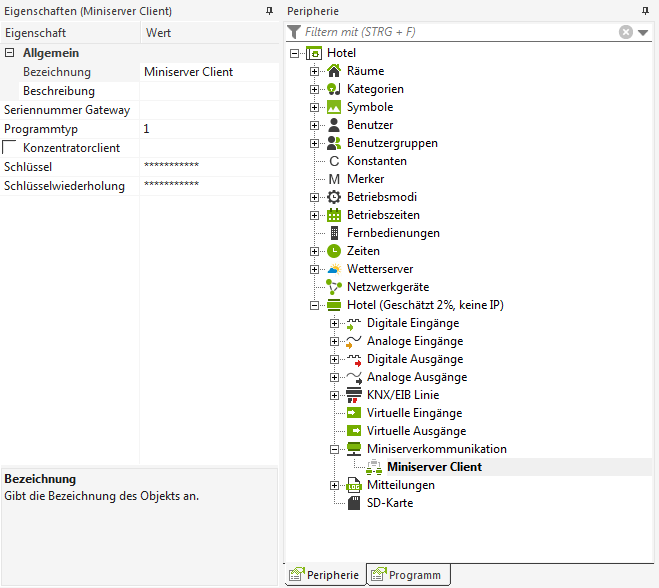Switch to the Peripherie tab
Image resolution: width=659 pixels, height=588 pixels.
click(x=325, y=575)
